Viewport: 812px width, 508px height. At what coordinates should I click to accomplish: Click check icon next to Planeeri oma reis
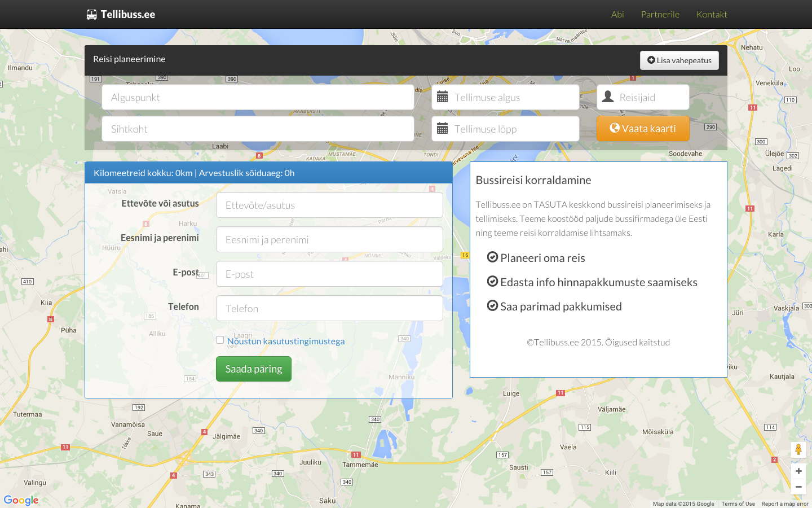tap(492, 257)
